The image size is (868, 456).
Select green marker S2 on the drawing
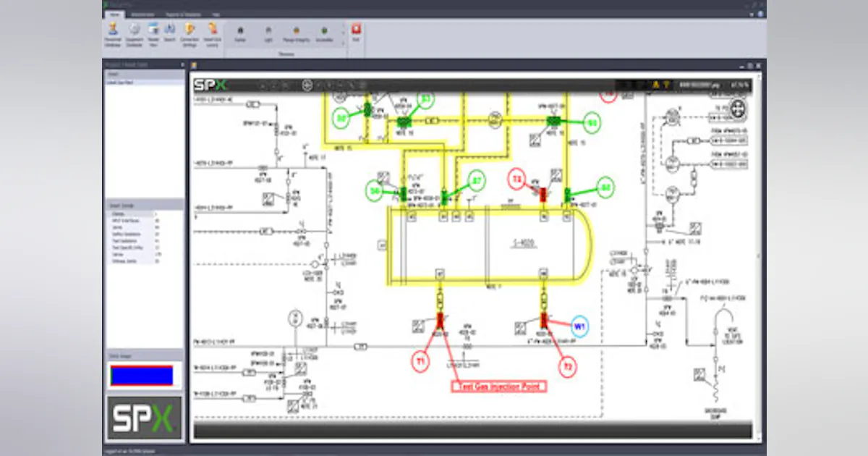click(341, 117)
